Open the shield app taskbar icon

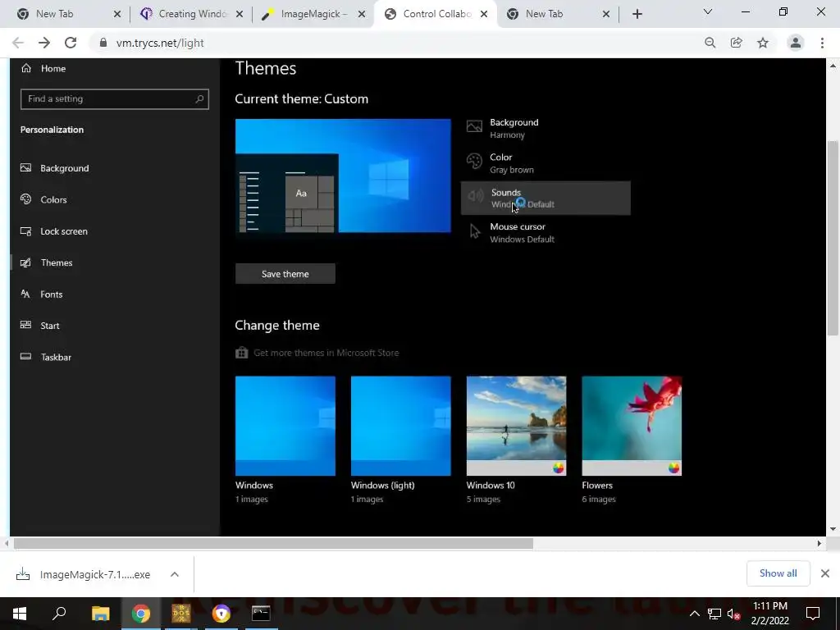point(221,614)
